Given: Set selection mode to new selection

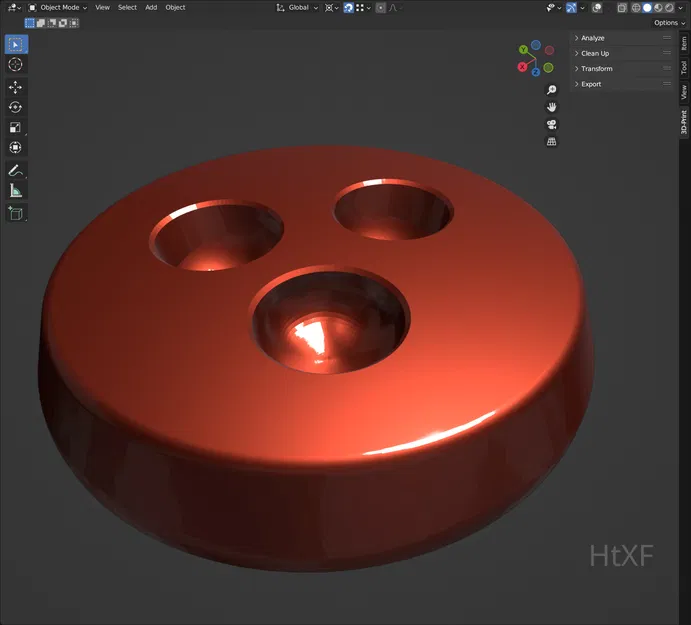Looking at the screenshot, I should pos(30,23).
